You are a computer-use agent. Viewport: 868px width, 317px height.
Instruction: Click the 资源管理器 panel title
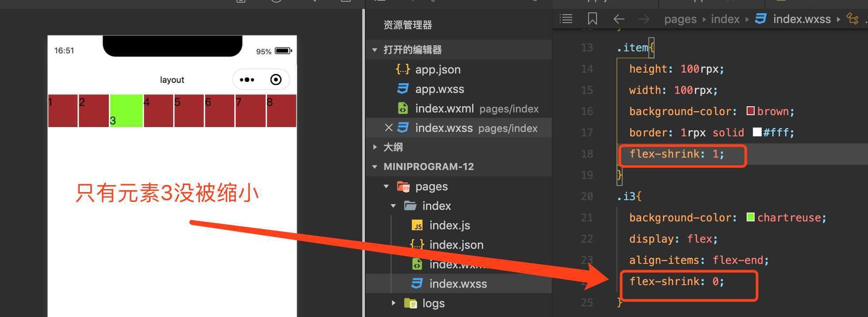(x=407, y=25)
